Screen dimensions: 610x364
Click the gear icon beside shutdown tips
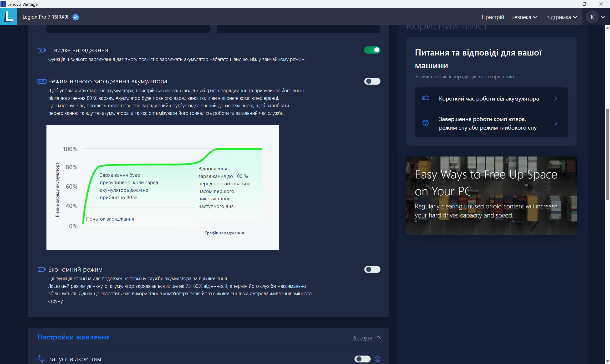tap(425, 123)
